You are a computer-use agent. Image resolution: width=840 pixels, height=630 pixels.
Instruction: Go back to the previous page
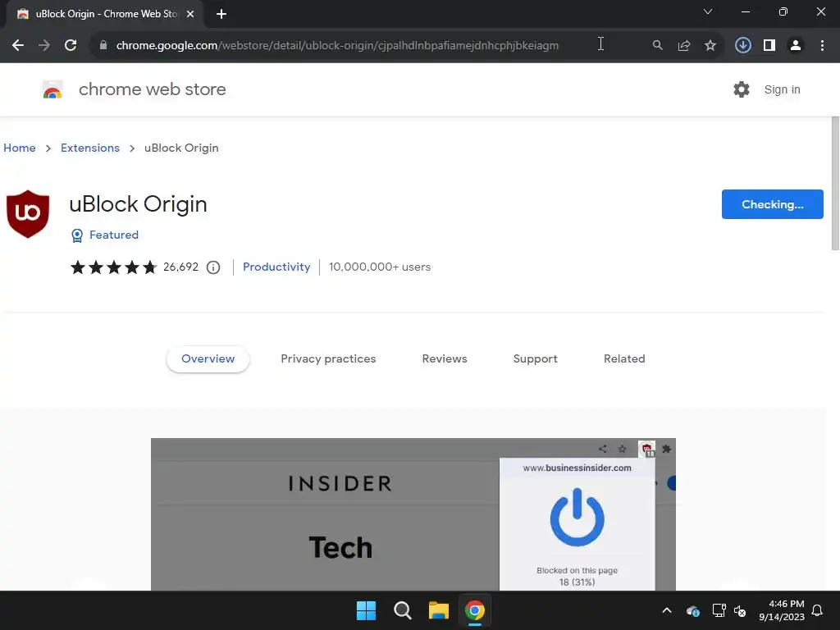[x=18, y=46]
